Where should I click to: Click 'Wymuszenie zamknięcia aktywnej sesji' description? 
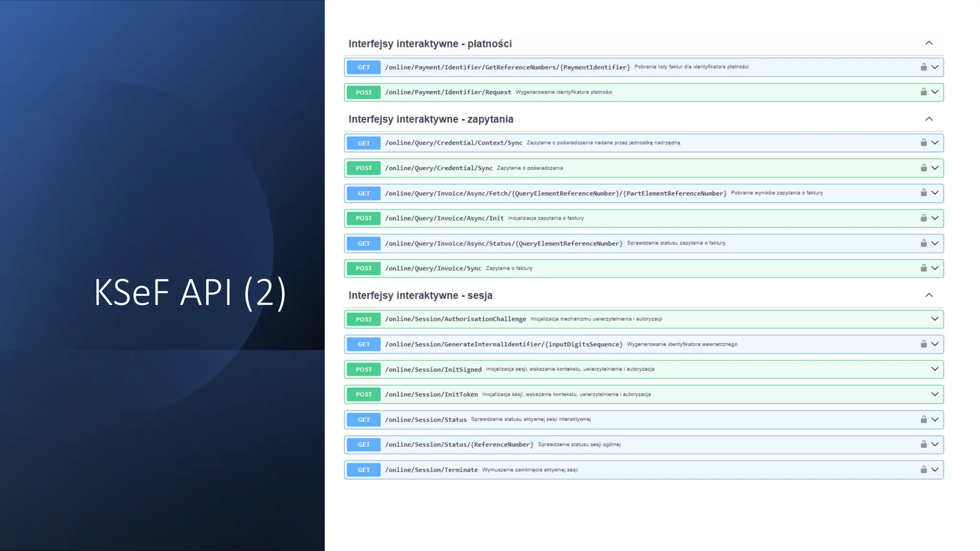pos(530,470)
